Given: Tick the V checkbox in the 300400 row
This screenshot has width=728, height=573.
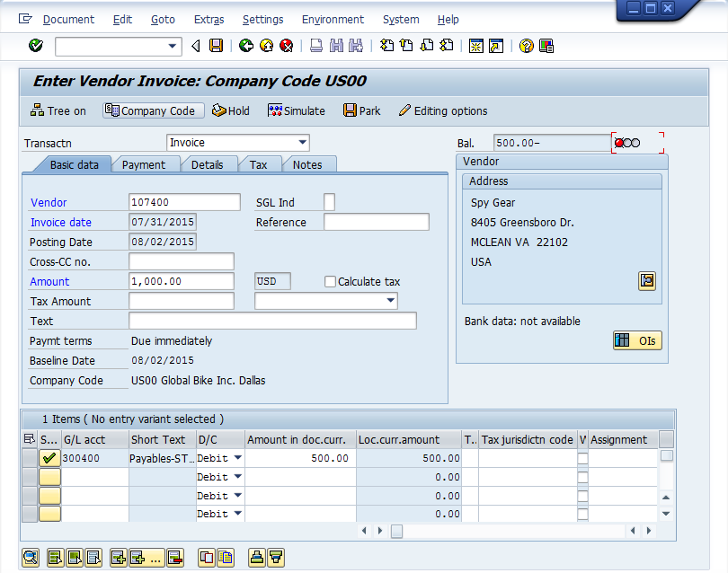Looking at the screenshot, I should click(582, 458).
